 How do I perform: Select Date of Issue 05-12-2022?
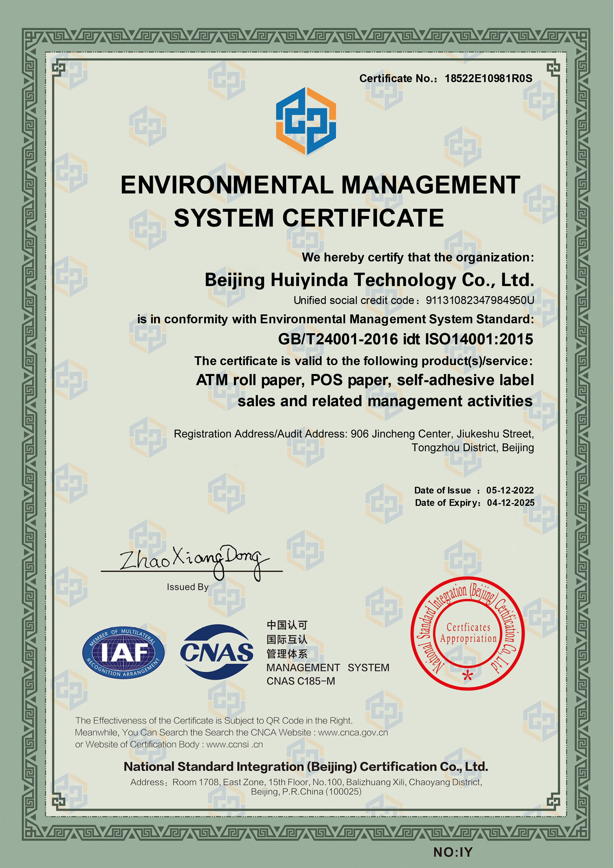(x=510, y=490)
